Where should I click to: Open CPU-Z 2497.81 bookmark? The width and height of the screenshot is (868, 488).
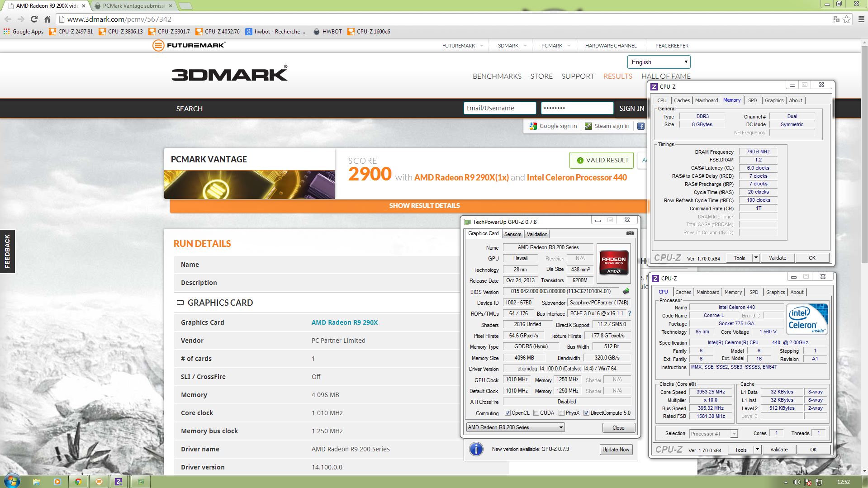click(x=71, y=32)
